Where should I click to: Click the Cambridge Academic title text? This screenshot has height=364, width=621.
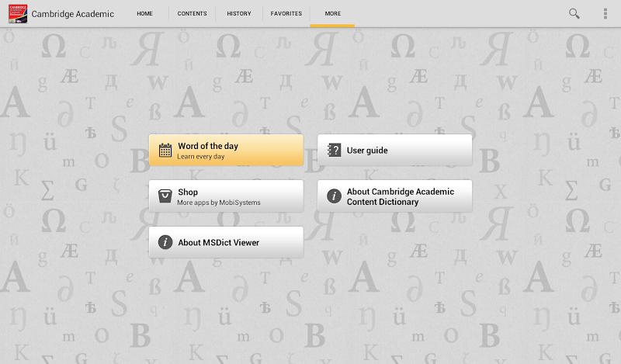click(x=72, y=14)
